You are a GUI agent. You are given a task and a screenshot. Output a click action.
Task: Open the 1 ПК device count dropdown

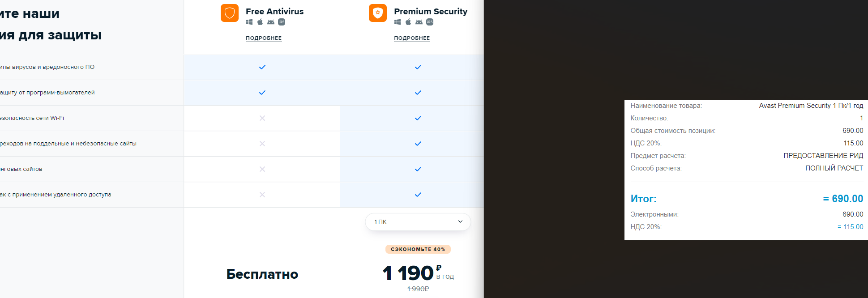[x=418, y=222]
